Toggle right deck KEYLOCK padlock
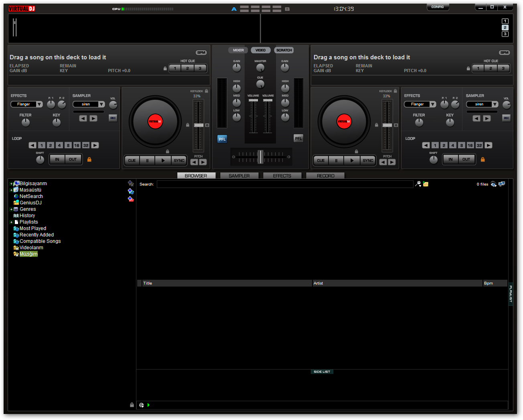The image size is (523, 420). point(395,91)
